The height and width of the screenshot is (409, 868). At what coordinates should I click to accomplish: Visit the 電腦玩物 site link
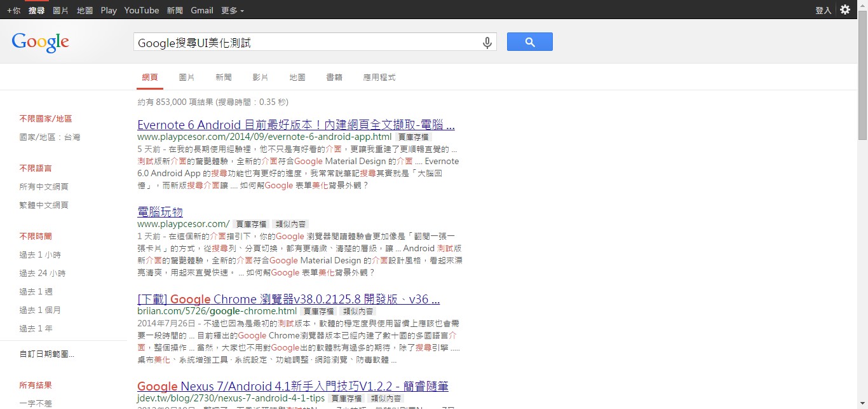pyautogui.click(x=159, y=212)
